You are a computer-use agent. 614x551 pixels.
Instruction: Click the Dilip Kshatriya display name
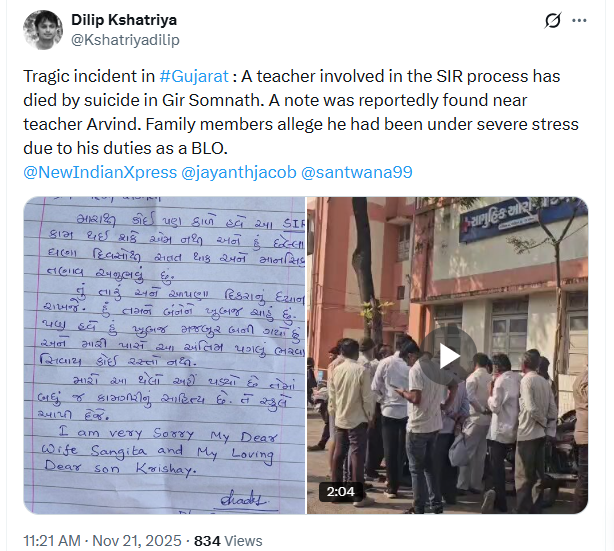[x=124, y=20]
